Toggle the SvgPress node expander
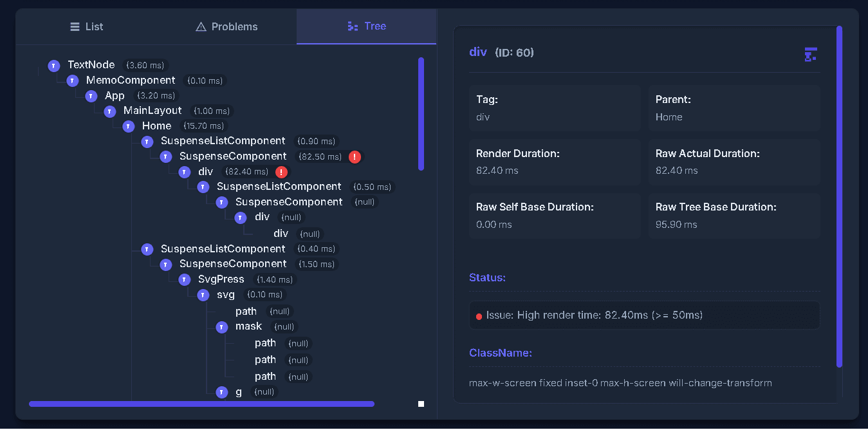 tap(185, 279)
